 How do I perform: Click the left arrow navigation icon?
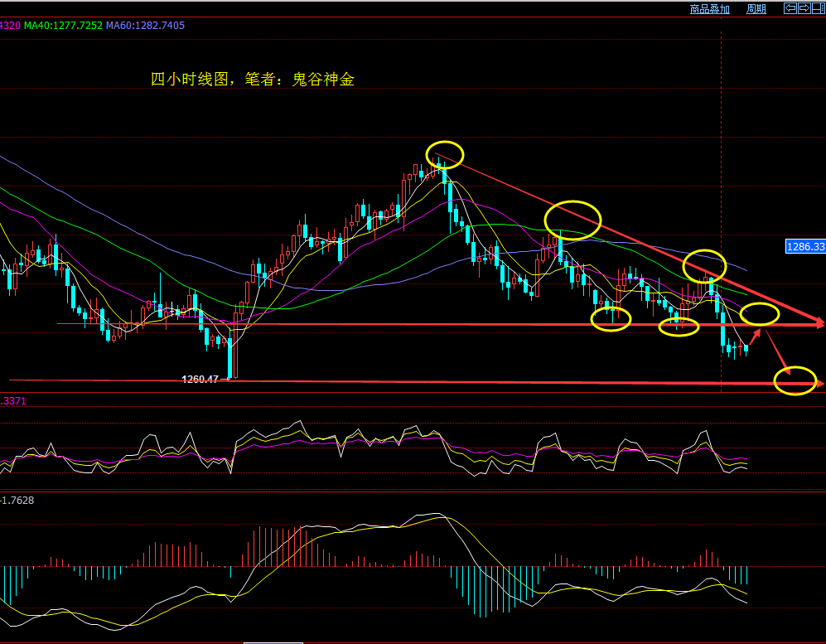pos(790,9)
